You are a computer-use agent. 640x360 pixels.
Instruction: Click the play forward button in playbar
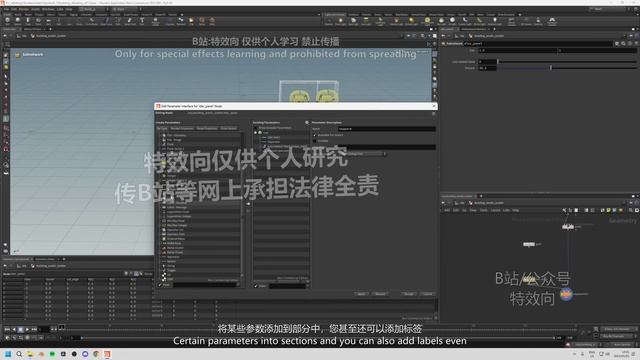(x=27, y=329)
